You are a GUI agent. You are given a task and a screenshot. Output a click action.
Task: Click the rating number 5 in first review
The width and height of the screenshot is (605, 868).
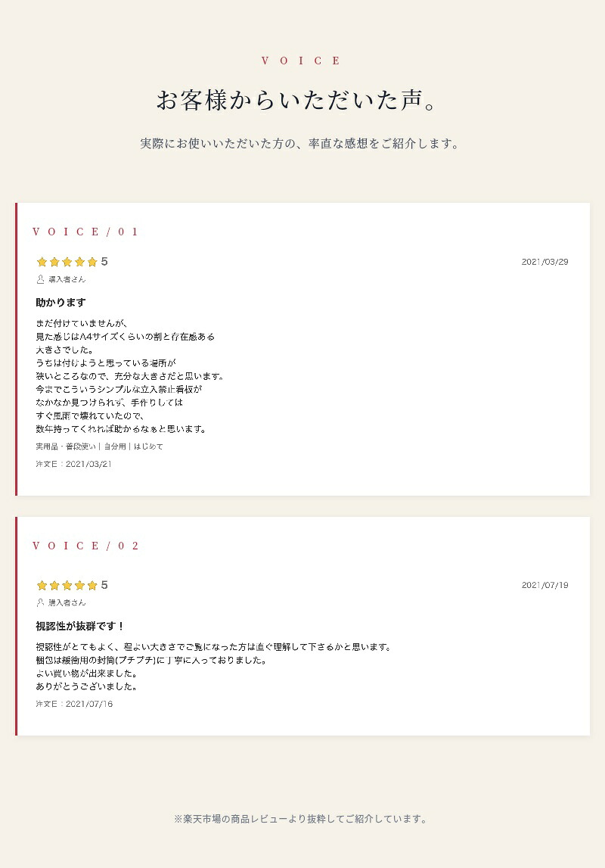[104, 262]
